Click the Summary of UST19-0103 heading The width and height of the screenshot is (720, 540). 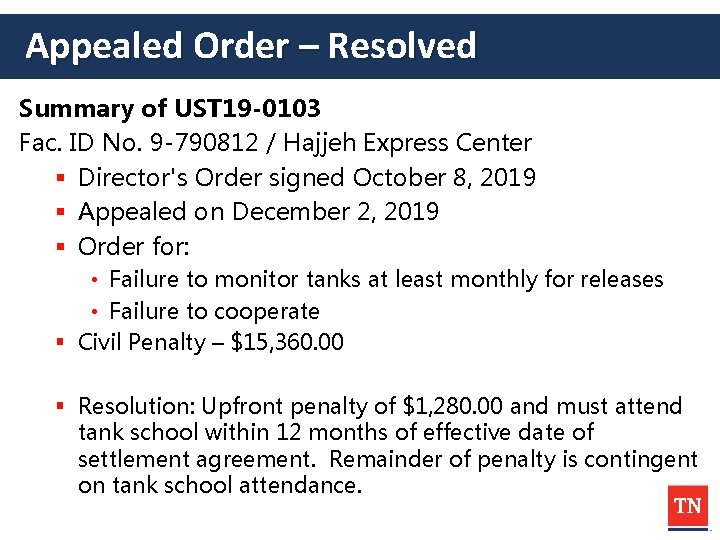coord(170,109)
